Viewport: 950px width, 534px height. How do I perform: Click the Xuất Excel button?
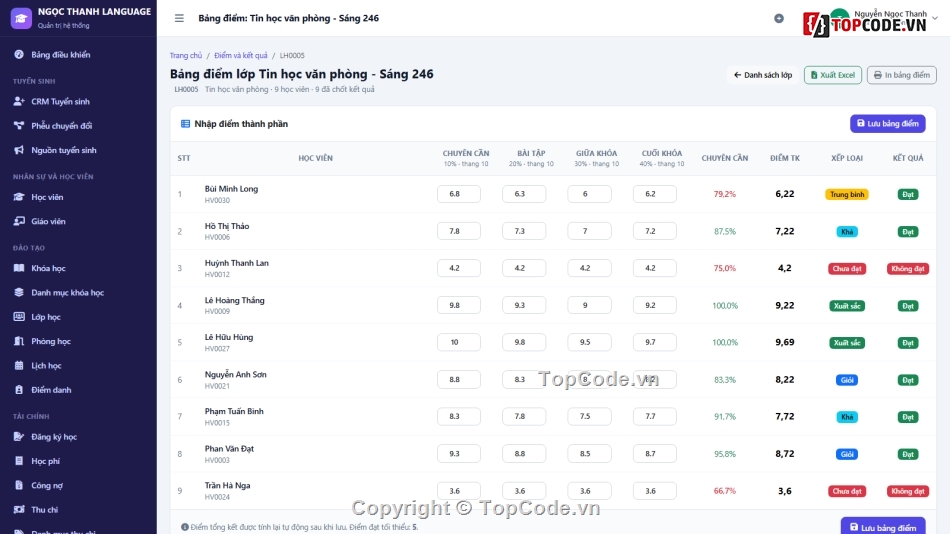(x=832, y=75)
